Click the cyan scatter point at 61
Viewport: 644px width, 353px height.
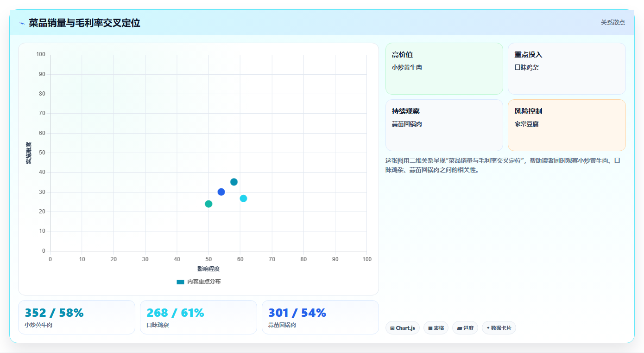pyautogui.click(x=243, y=199)
